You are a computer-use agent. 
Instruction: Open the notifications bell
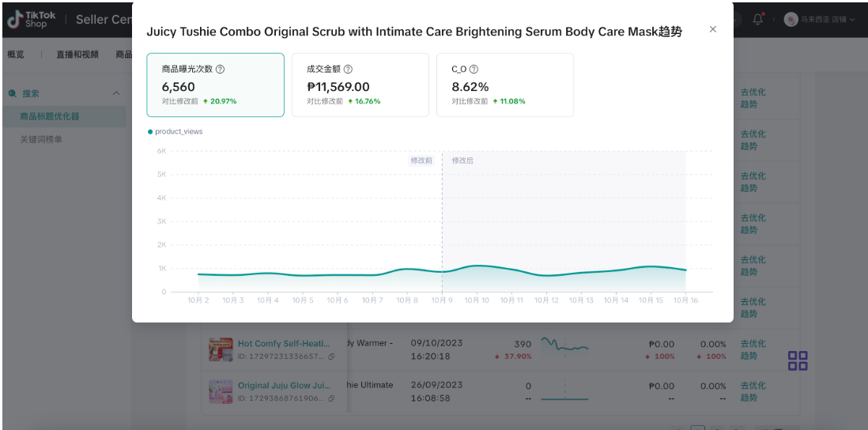tap(758, 19)
